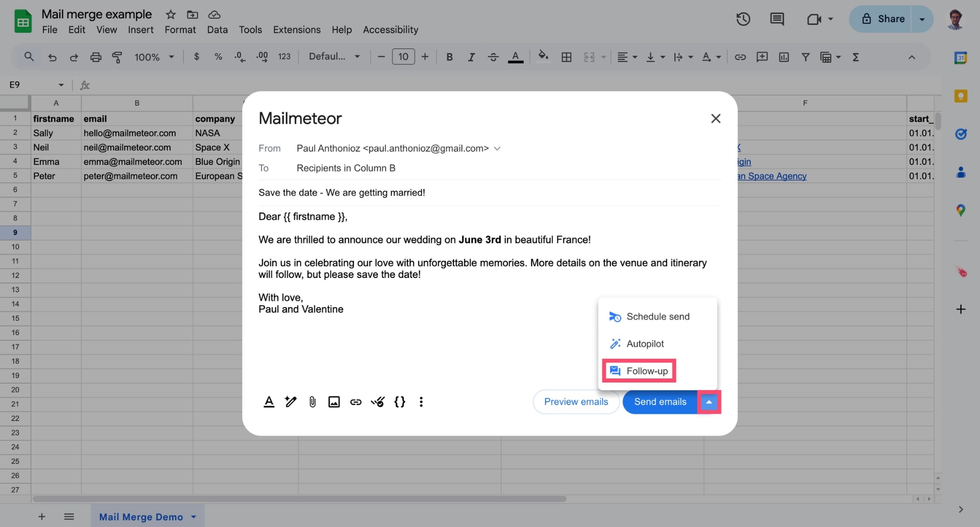Select the Mail Merge Demo sheet tab
This screenshot has height=527, width=980.
pos(141,516)
